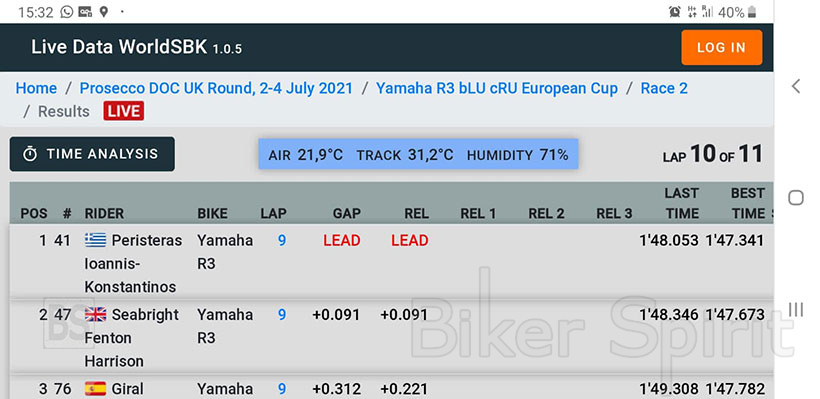Image resolution: width=820 pixels, height=399 pixels.
Task: Tap the WhatsApp status bar icon
Action: (66, 12)
